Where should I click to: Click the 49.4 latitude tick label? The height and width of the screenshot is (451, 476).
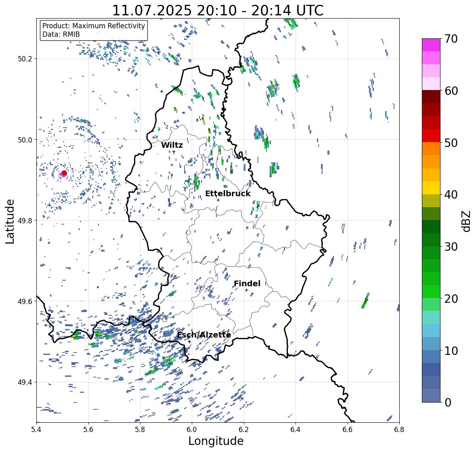coord(25,382)
